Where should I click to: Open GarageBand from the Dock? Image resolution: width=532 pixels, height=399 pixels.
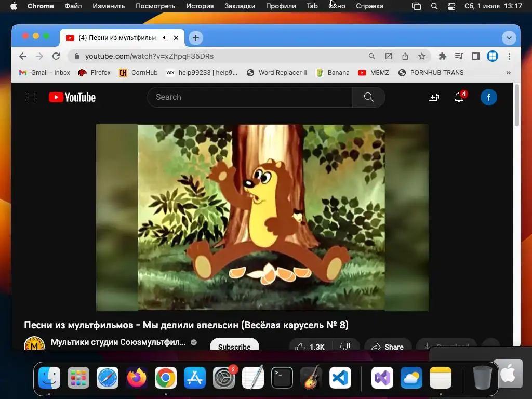pos(311,378)
